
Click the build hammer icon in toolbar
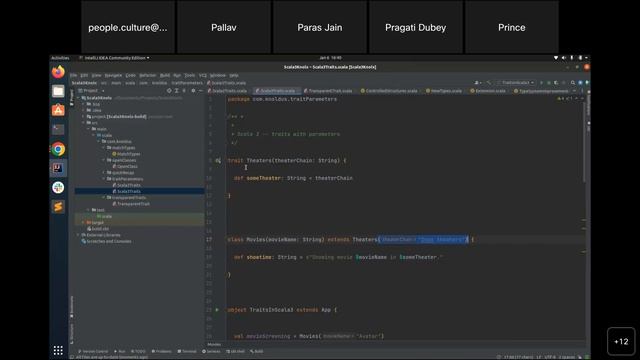coord(489,82)
